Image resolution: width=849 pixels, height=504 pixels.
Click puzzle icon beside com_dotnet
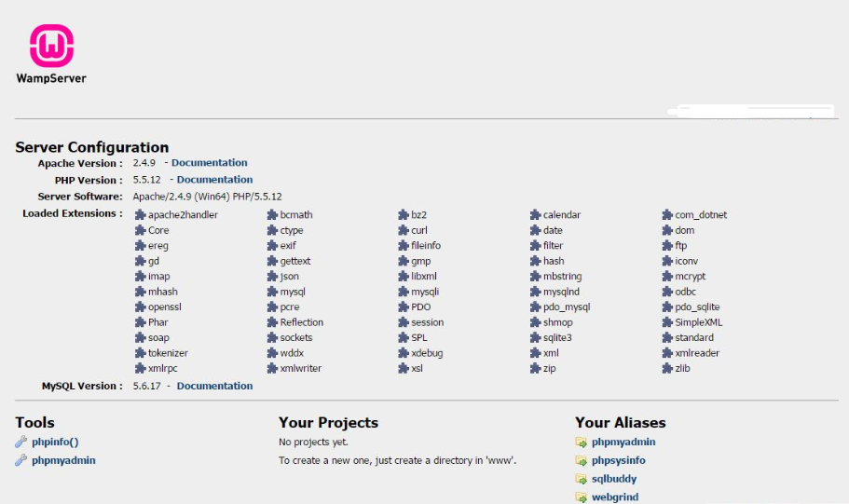[667, 215]
